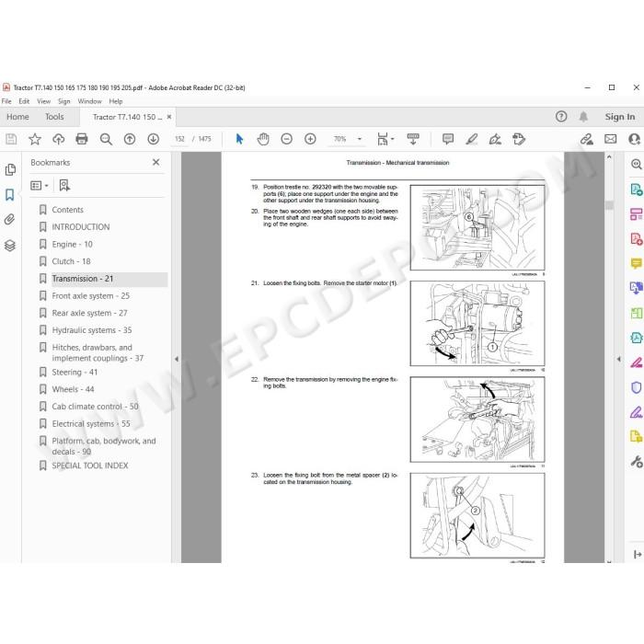644x644 pixels.
Task: Click the current page number field
Action: tap(180, 139)
